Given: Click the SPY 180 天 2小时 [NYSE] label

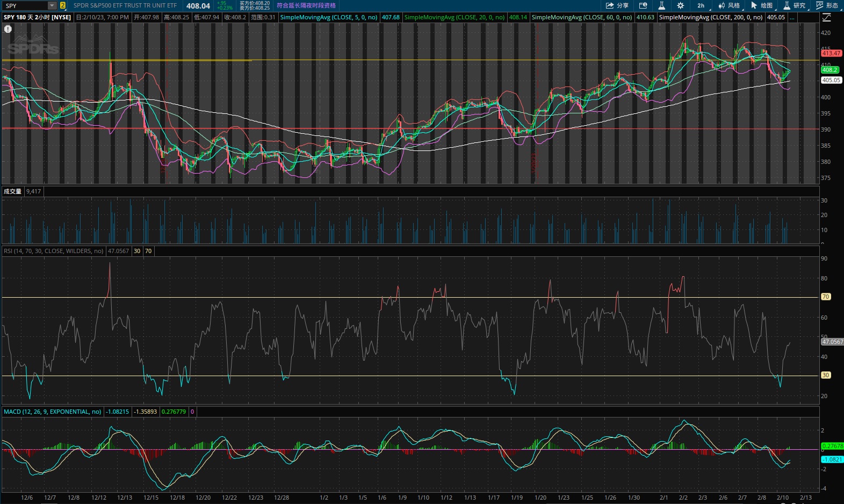Looking at the screenshot, I should tap(37, 17).
